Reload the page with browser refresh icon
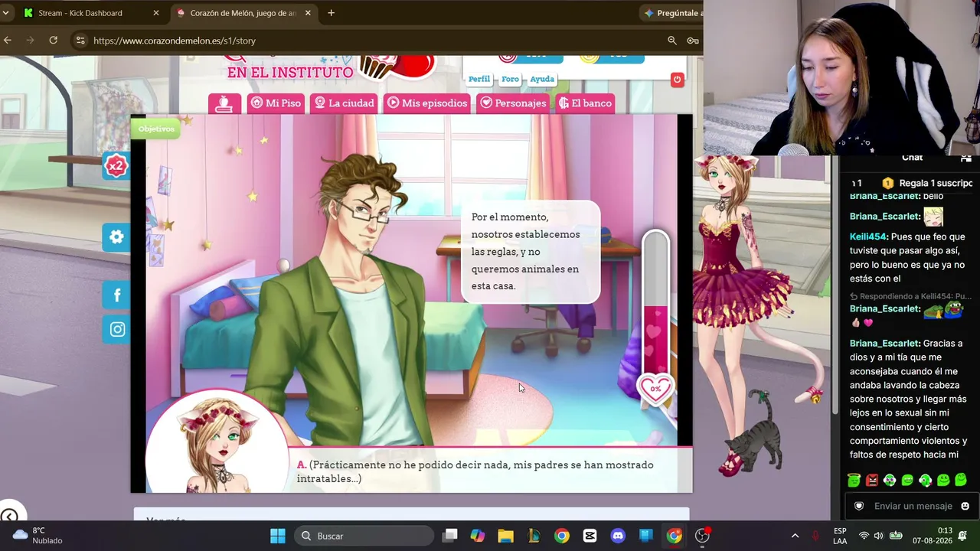The height and width of the screenshot is (551, 980). pos(54,41)
